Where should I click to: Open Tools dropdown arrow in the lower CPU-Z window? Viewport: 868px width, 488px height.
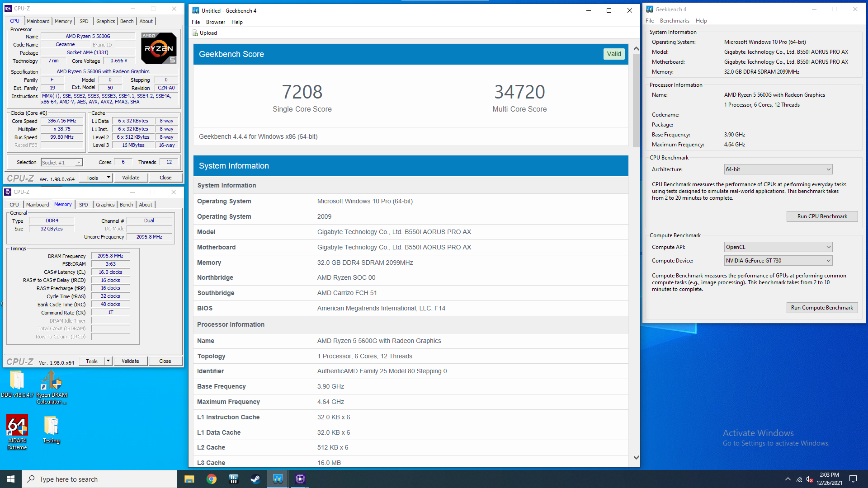(x=108, y=361)
